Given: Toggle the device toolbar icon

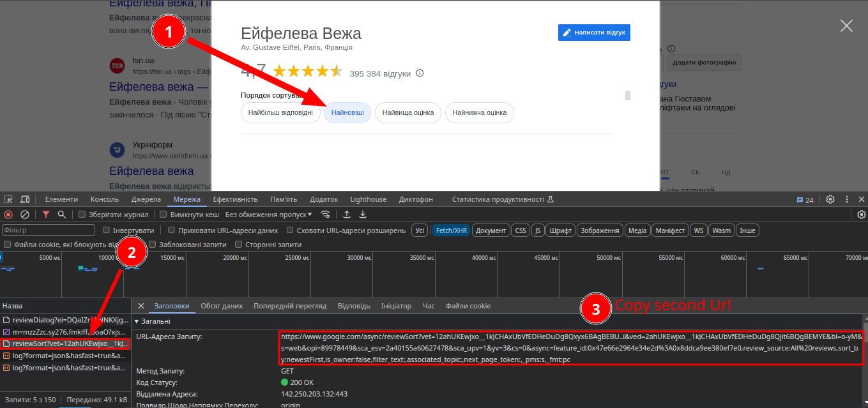Looking at the screenshot, I should pos(25,199).
